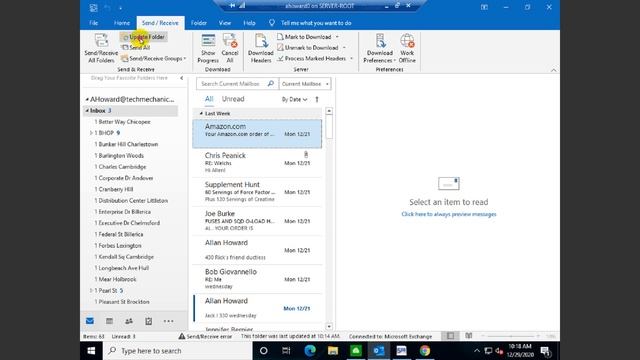Adjust zoom slider in status bar
Image resolution: width=640 pixels, height=360 pixels.
pyautogui.click(x=511, y=336)
